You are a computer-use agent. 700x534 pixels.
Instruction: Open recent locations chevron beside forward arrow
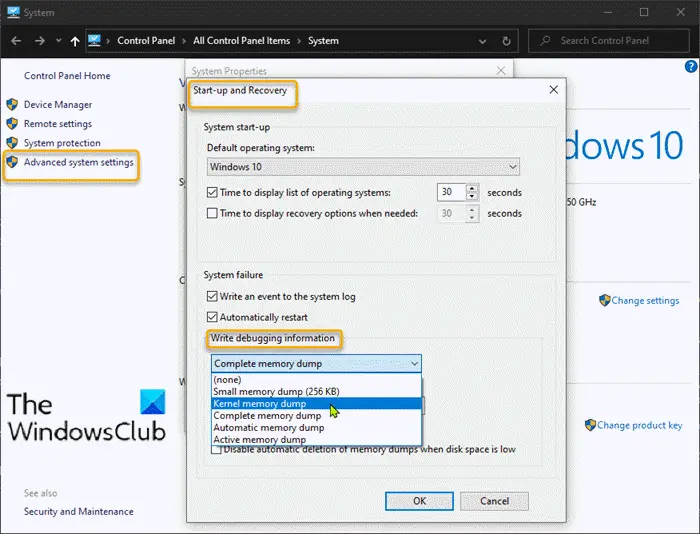pos(58,41)
